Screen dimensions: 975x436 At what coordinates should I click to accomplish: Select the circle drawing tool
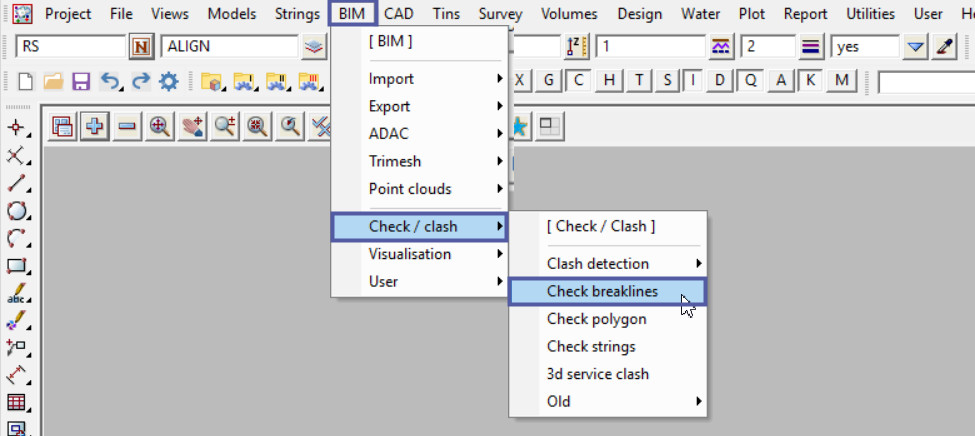(x=17, y=211)
